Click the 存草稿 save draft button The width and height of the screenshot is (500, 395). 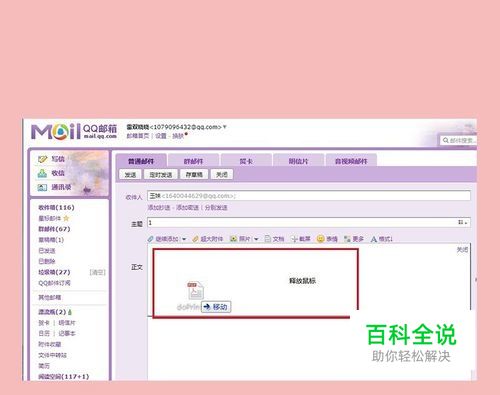[194, 174]
